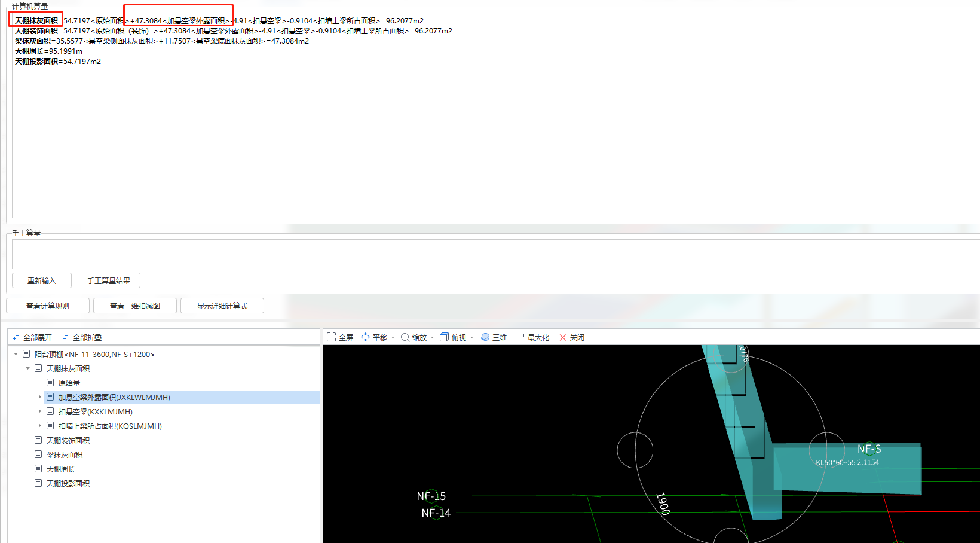This screenshot has height=543, width=980.
Task: Click 最大化 to maximize the viewport
Action: [x=533, y=337]
